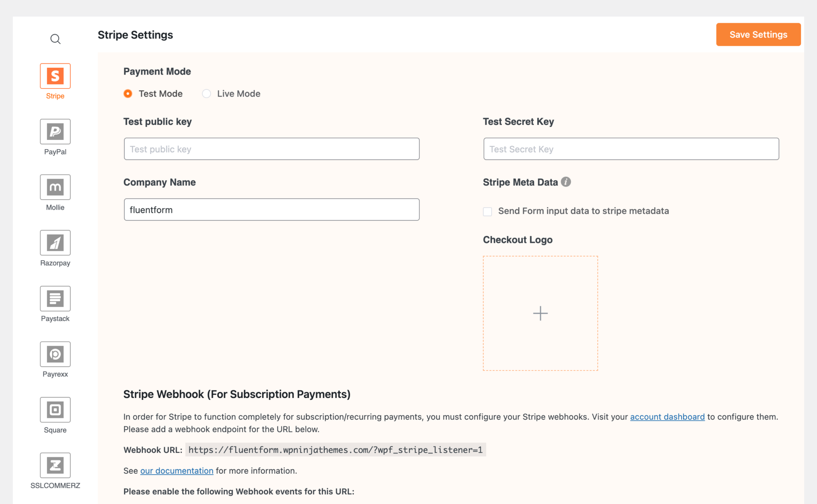Select the Razorpay gateway icon
The image size is (817, 504).
(x=55, y=243)
